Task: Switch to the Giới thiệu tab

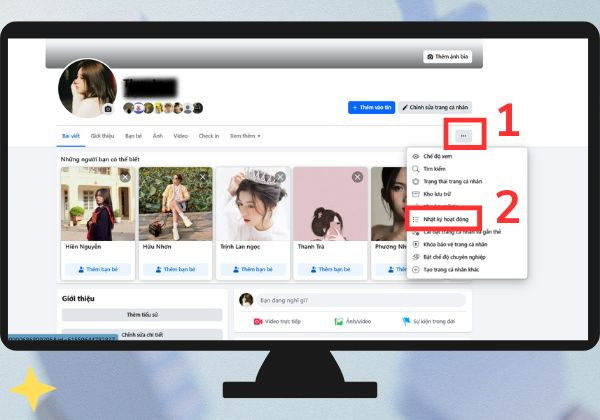Action: coord(103,136)
